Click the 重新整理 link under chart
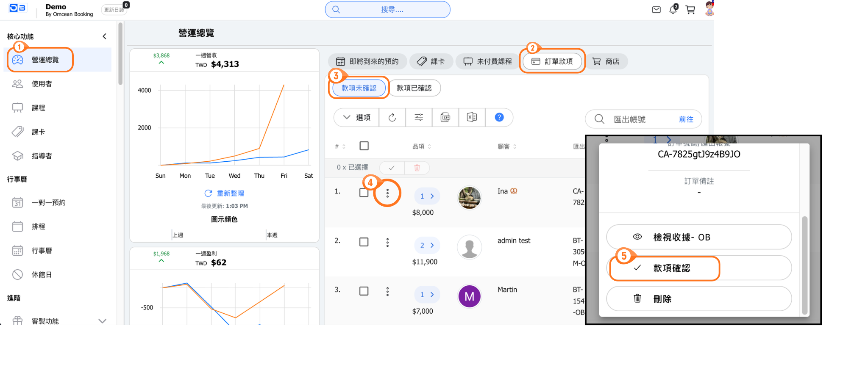Screen dimensions: 868x381 224,193
